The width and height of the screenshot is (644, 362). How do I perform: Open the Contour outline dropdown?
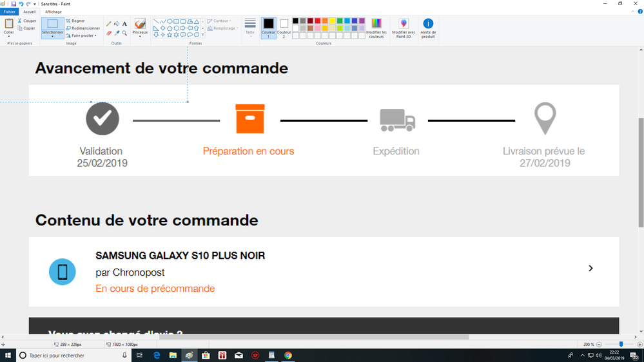pos(219,21)
